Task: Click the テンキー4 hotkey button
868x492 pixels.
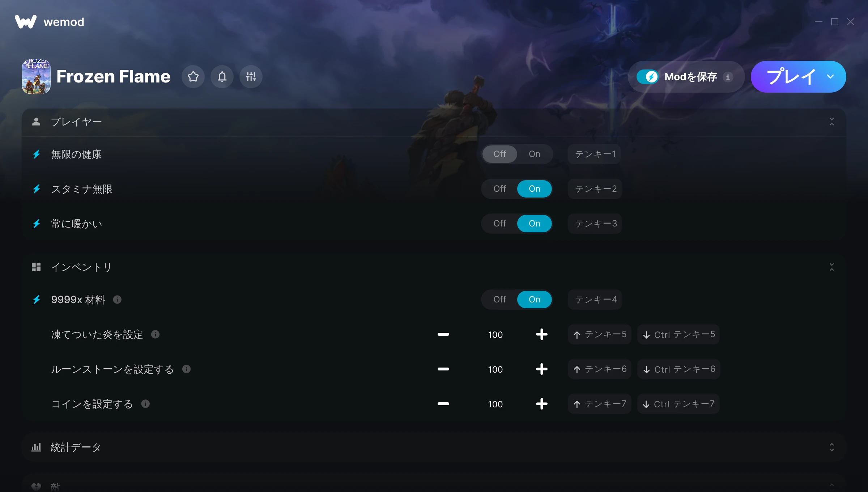Action: [595, 300]
